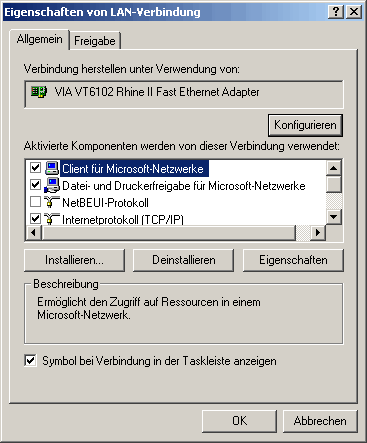This screenshot has width=367, height=443.
Task: Open adapter settings with Konfigurieren
Action: (x=305, y=125)
